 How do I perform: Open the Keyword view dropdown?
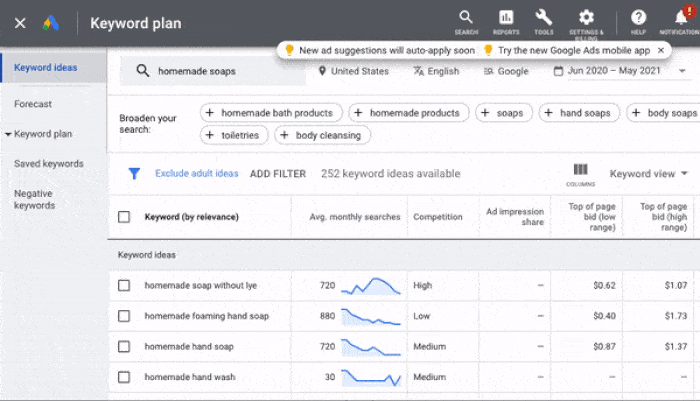pyautogui.click(x=648, y=173)
